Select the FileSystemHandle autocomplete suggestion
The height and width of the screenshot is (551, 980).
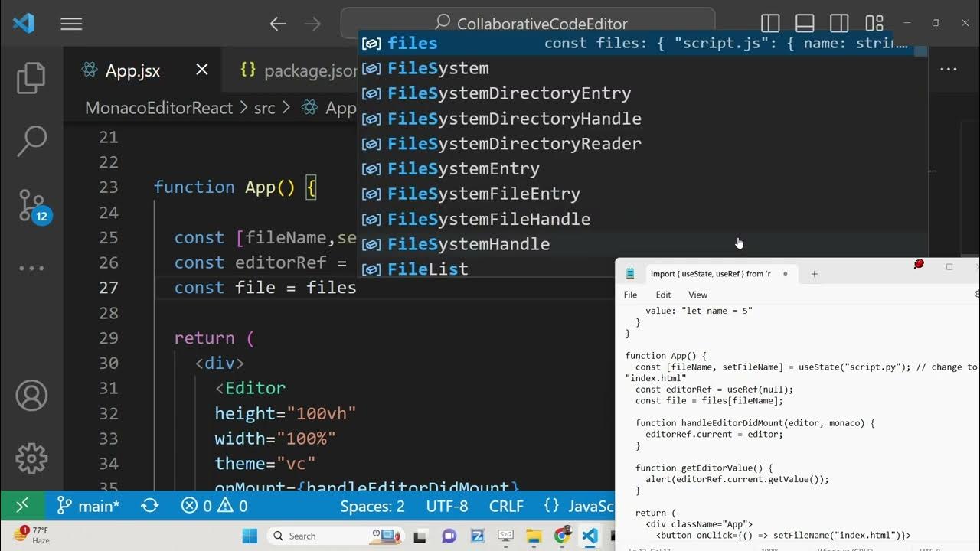pos(468,244)
